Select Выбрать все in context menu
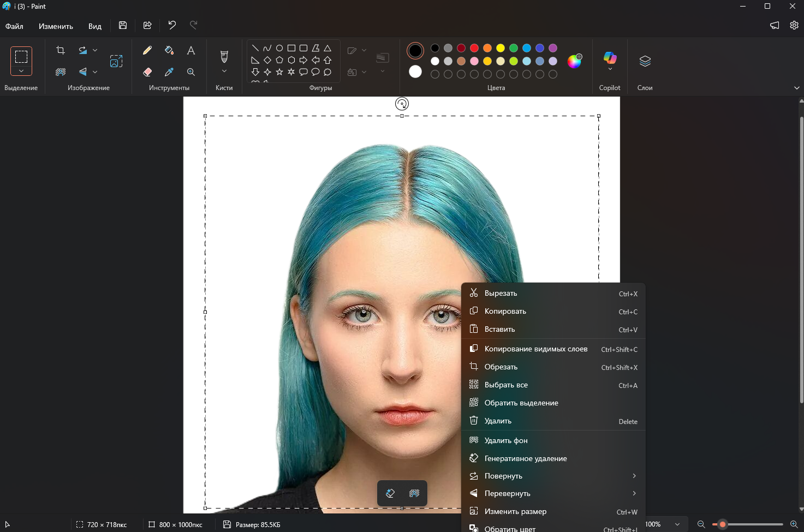 point(553,385)
